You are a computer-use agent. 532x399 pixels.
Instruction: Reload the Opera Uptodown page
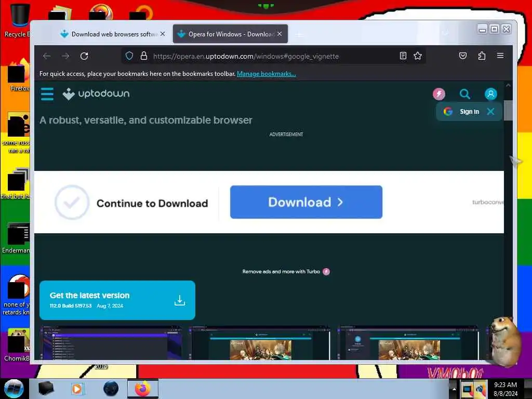pos(84,56)
